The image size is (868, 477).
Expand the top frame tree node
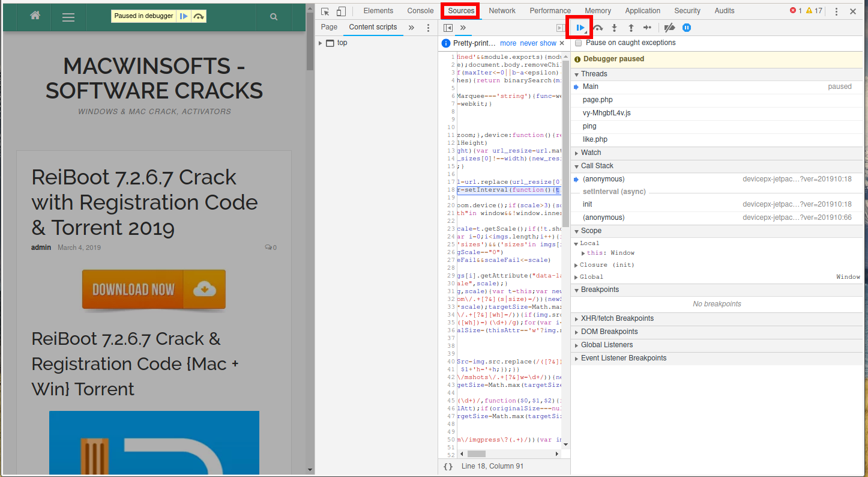click(x=321, y=43)
